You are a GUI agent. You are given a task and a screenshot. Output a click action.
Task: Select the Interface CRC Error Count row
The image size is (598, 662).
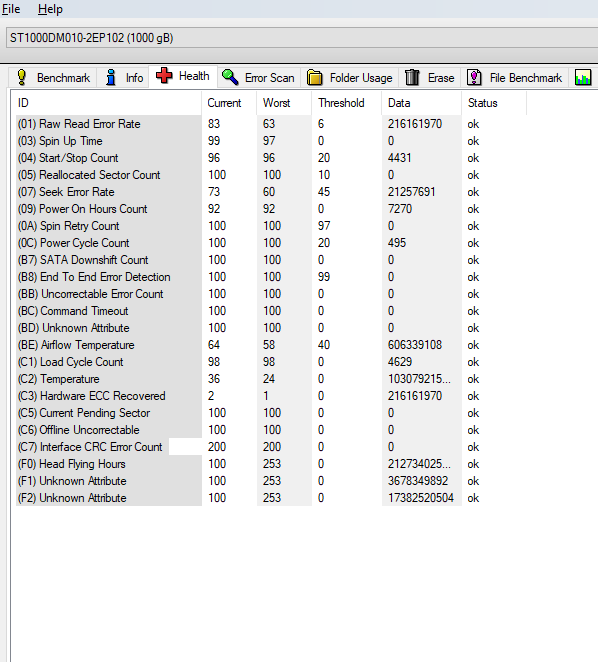(x=270, y=447)
